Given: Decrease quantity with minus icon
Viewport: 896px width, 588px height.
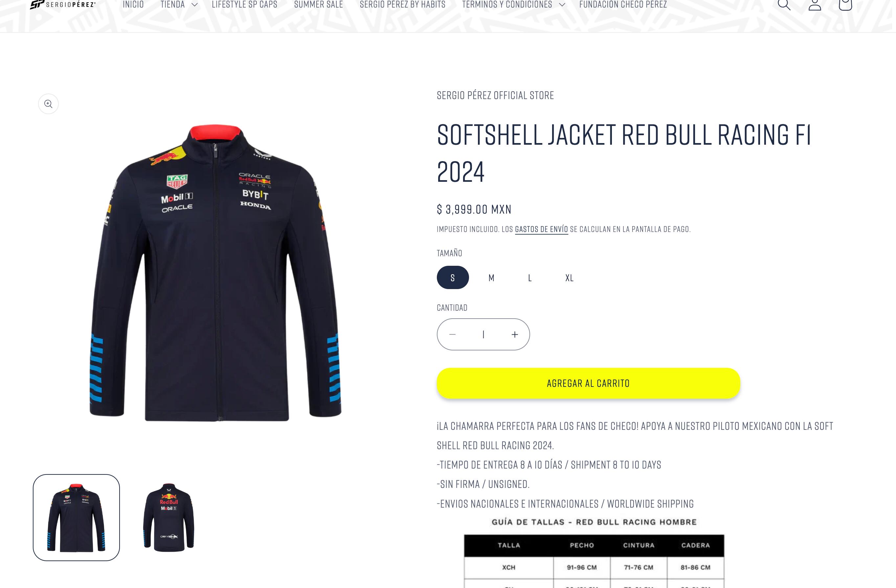Looking at the screenshot, I should [453, 334].
